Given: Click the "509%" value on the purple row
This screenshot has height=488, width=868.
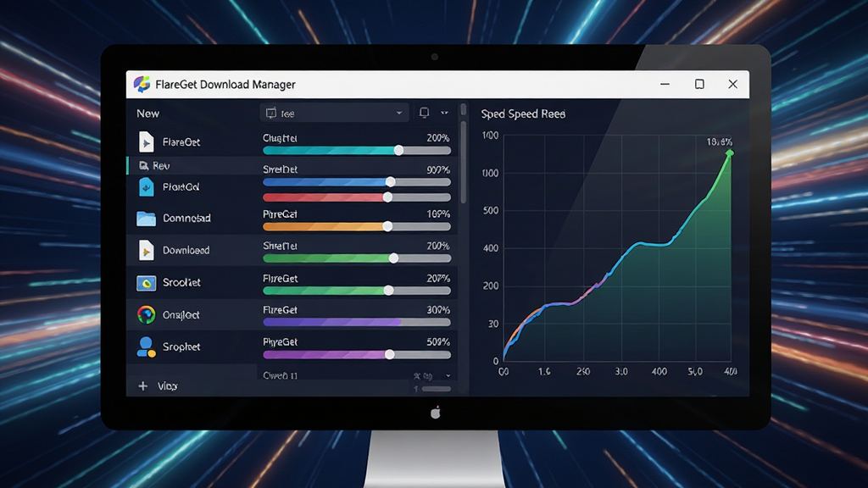Looking at the screenshot, I should click(438, 342).
